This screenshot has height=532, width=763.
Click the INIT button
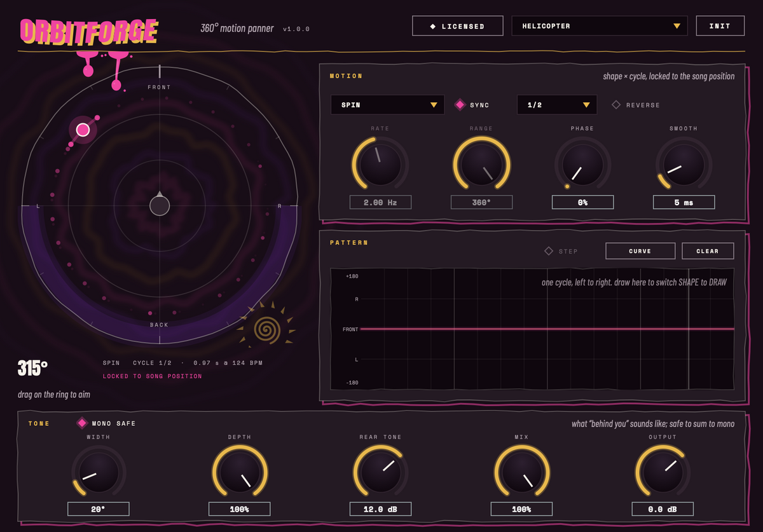tap(720, 26)
